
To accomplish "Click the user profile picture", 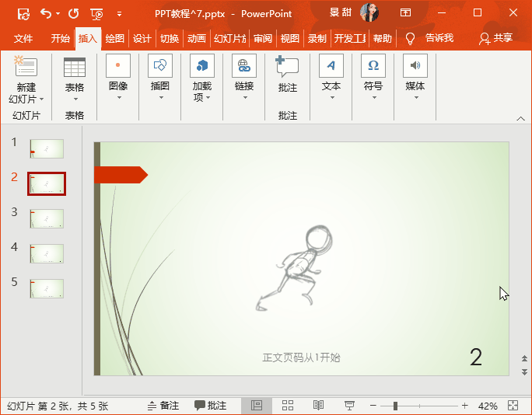I will tap(369, 12).
